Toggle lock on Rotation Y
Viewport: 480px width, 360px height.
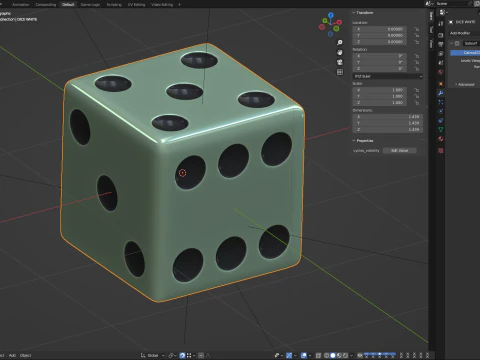click(x=416, y=62)
